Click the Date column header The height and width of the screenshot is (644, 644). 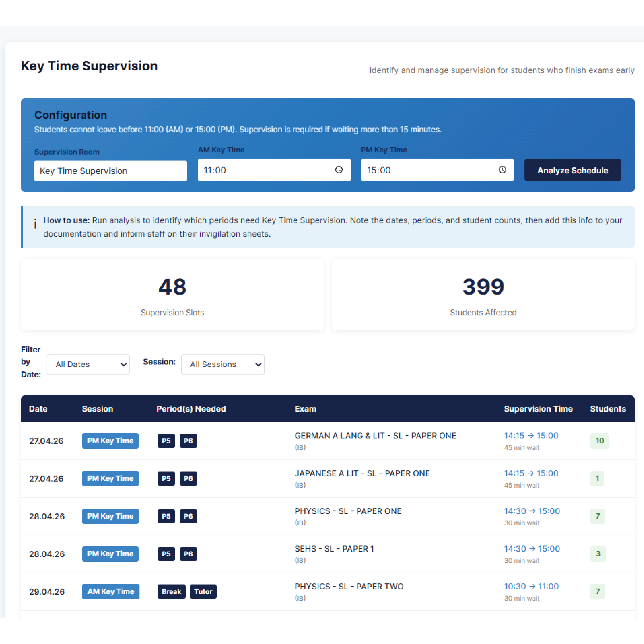(38, 409)
